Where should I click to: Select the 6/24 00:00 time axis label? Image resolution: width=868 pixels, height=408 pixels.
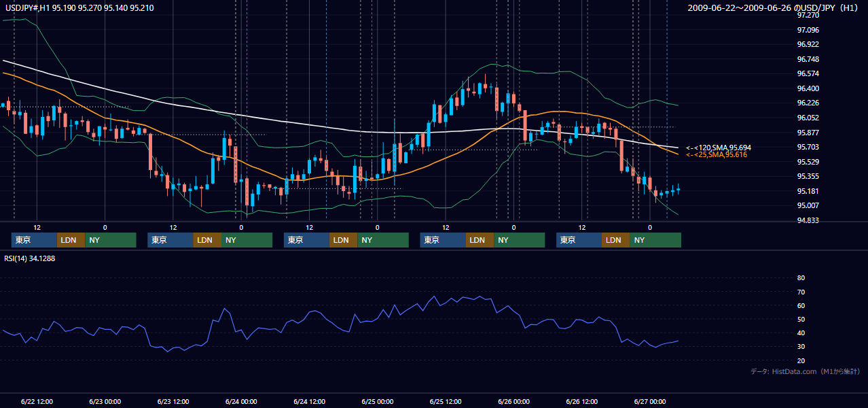coord(241,401)
